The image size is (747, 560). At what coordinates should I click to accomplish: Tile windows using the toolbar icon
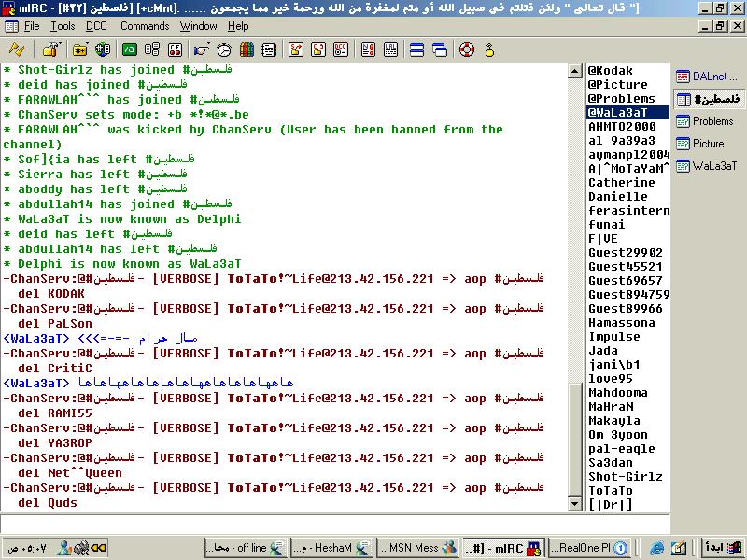(416, 49)
